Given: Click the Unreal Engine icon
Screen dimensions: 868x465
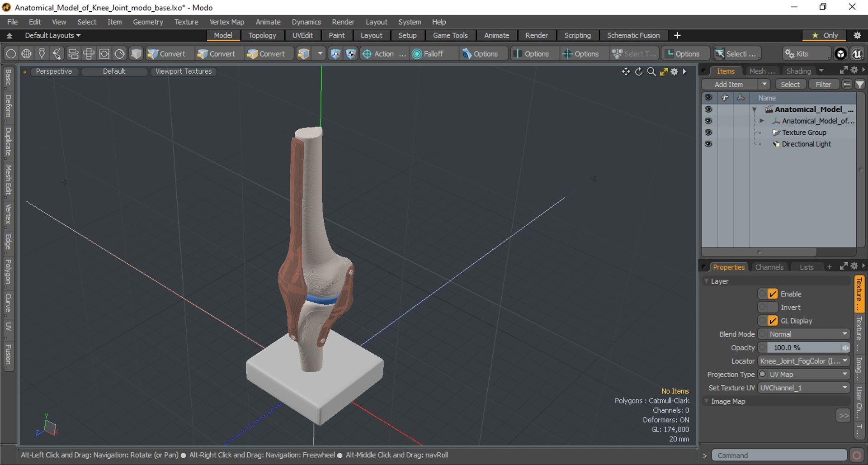Looking at the screenshot, I should pyautogui.click(x=857, y=54).
